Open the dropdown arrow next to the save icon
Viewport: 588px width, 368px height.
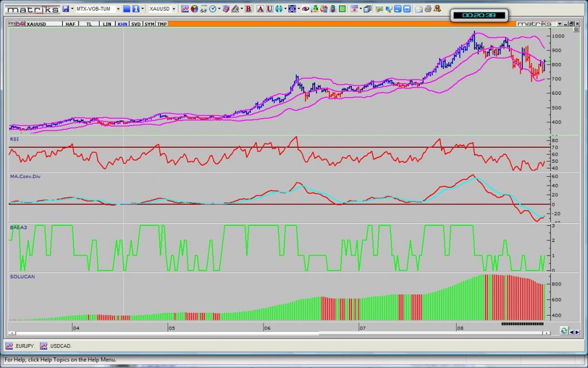coord(72,9)
